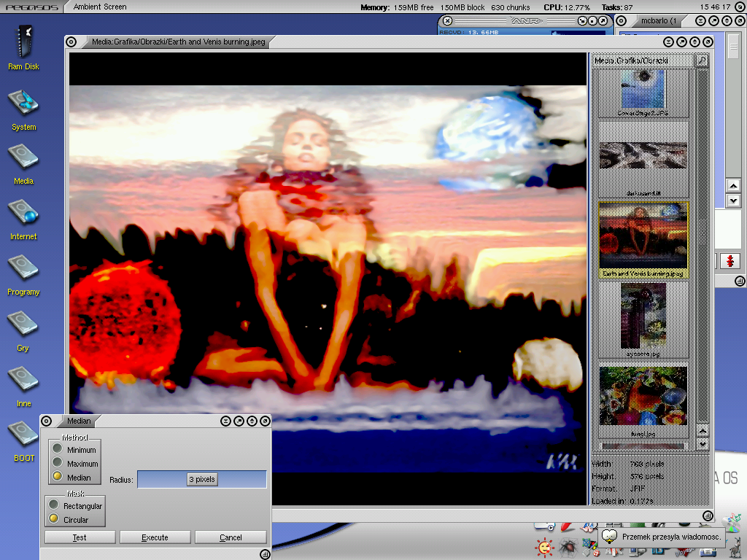Choose the Circular mask option
The height and width of the screenshot is (560, 747).
(54, 518)
